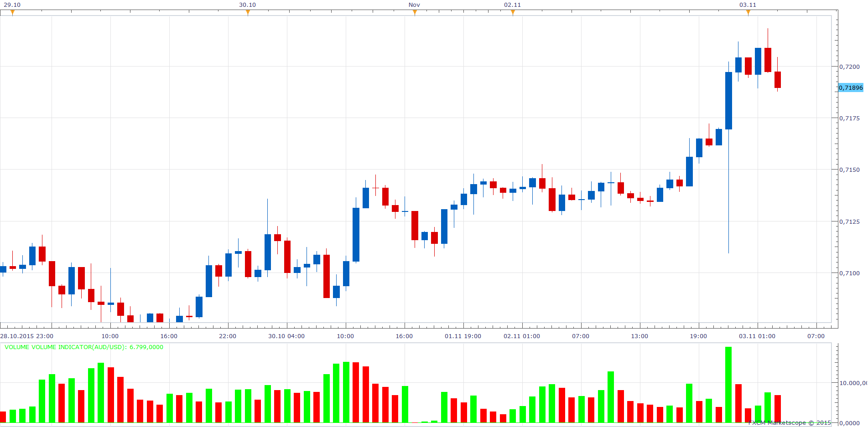Viewport: 868px width, 427px height.
Task: Click the 22:00 time axis label
Action: point(228,336)
